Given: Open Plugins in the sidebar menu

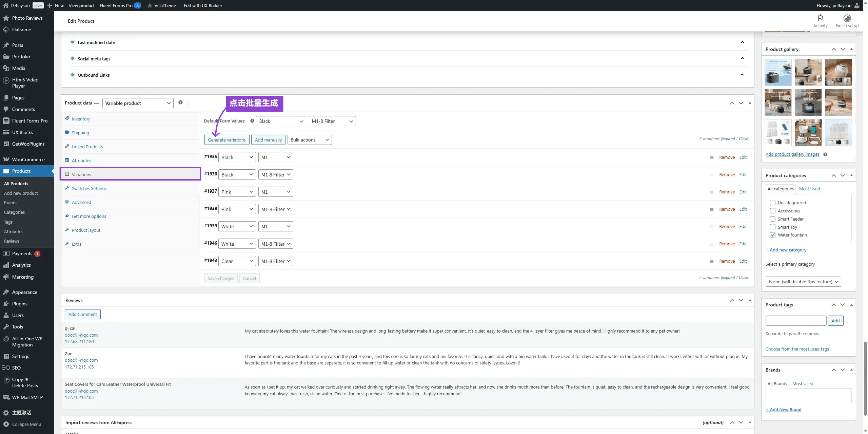Looking at the screenshot, I should [20, 304].
